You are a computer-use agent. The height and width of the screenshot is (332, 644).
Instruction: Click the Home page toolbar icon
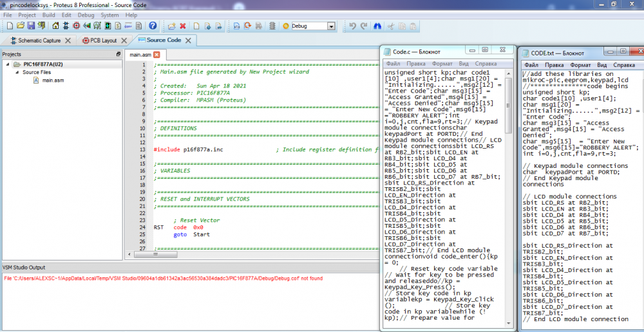tap(55, 26)
